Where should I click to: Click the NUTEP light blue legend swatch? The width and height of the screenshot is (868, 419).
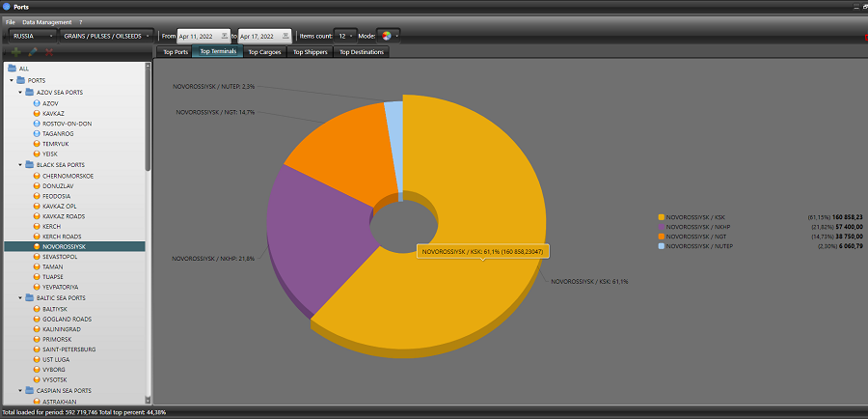[661, 245]
